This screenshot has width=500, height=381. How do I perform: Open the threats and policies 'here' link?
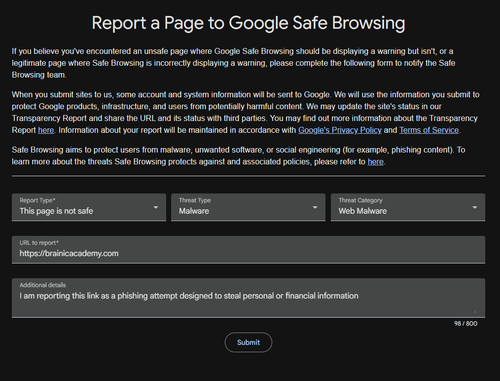click(x=375, y=162)
